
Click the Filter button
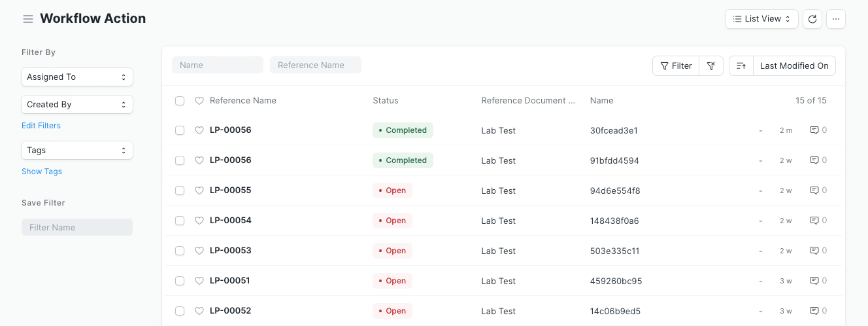point(676,65)
